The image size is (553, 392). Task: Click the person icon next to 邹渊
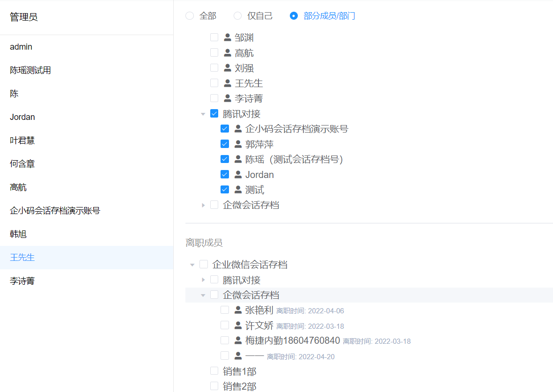click(x=228, y=37)
